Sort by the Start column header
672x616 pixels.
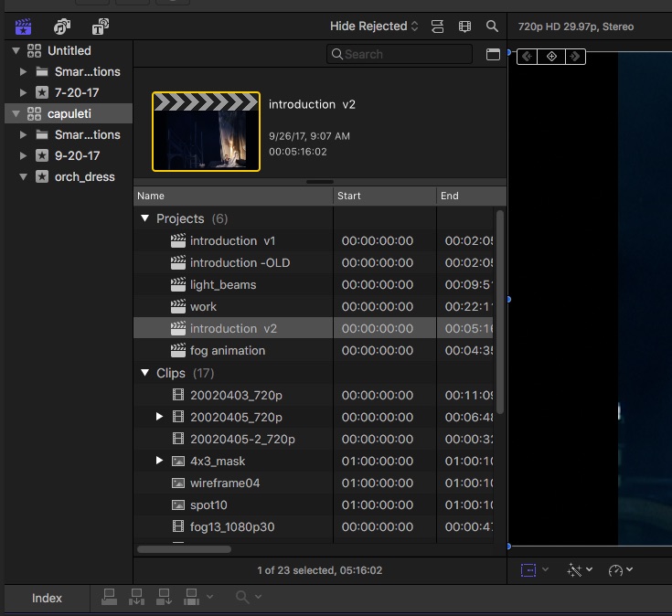pos(384,196)
